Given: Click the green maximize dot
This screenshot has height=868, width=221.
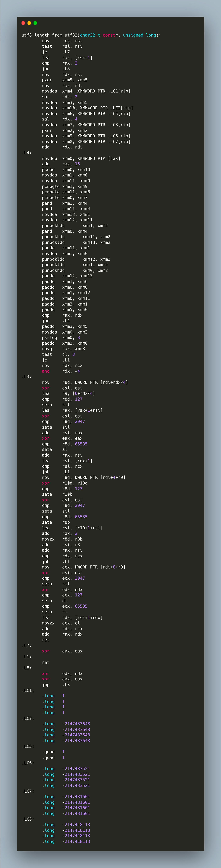Looking at the screenshot, I should click(x=35, y=23).
